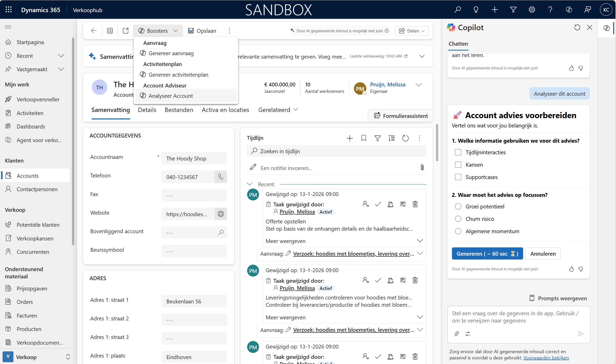Click the Genereren button
Viewport: 616px width, 364px height.
[487, 254]
